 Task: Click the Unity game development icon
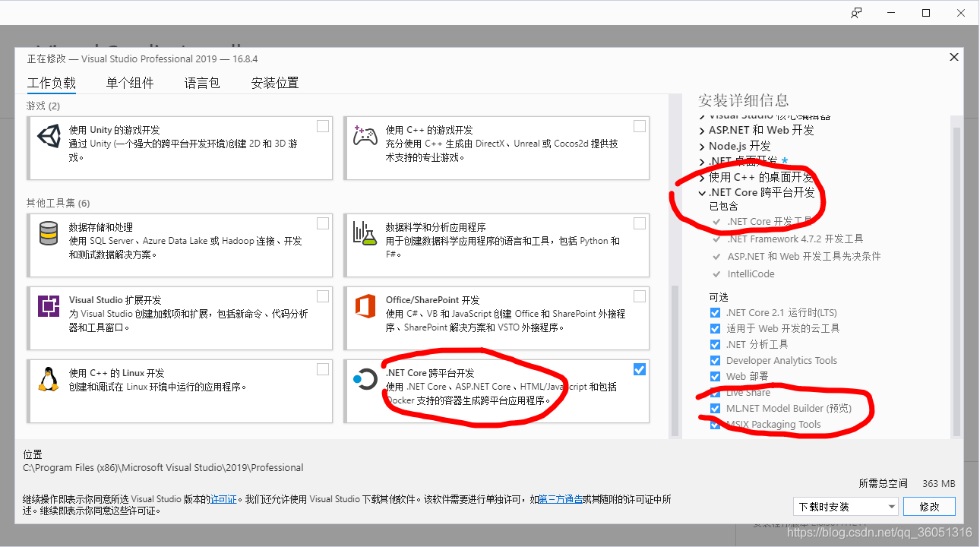(x=49, y=137)
